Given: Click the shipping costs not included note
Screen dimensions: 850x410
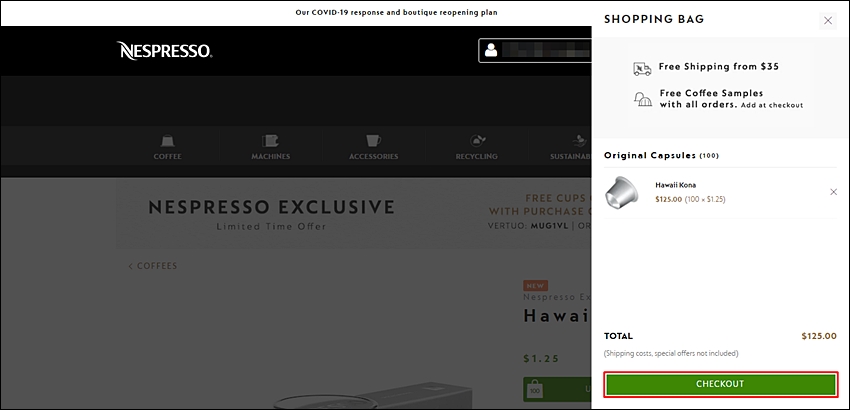Looking at the screenshot, I should click(671, 354).
